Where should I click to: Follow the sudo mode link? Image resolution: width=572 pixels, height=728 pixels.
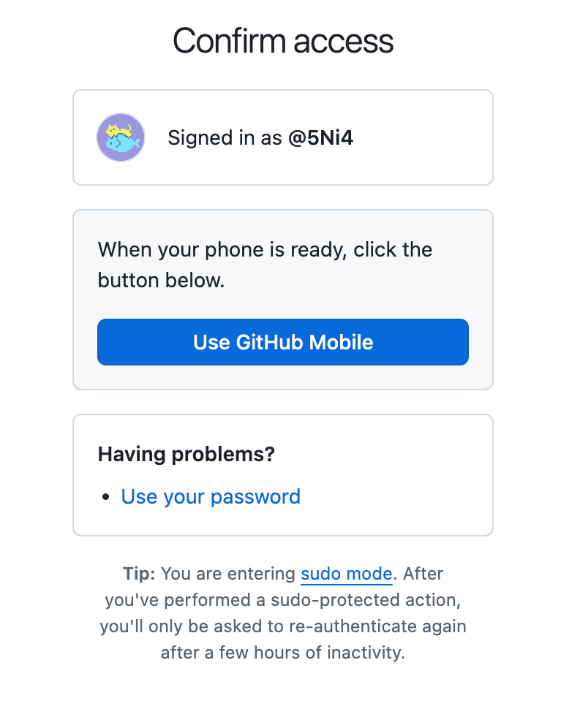coord(346,574)
